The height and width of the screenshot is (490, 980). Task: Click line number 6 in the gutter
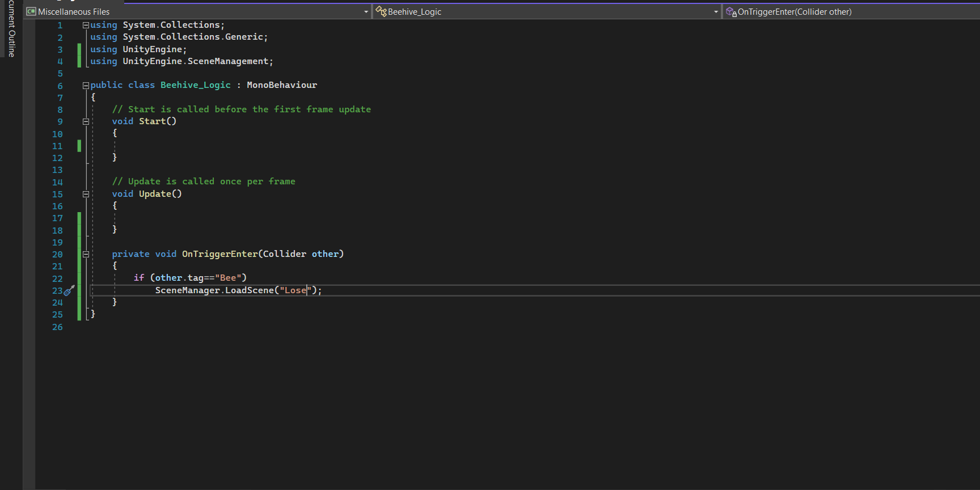click(x=60, y=86)
